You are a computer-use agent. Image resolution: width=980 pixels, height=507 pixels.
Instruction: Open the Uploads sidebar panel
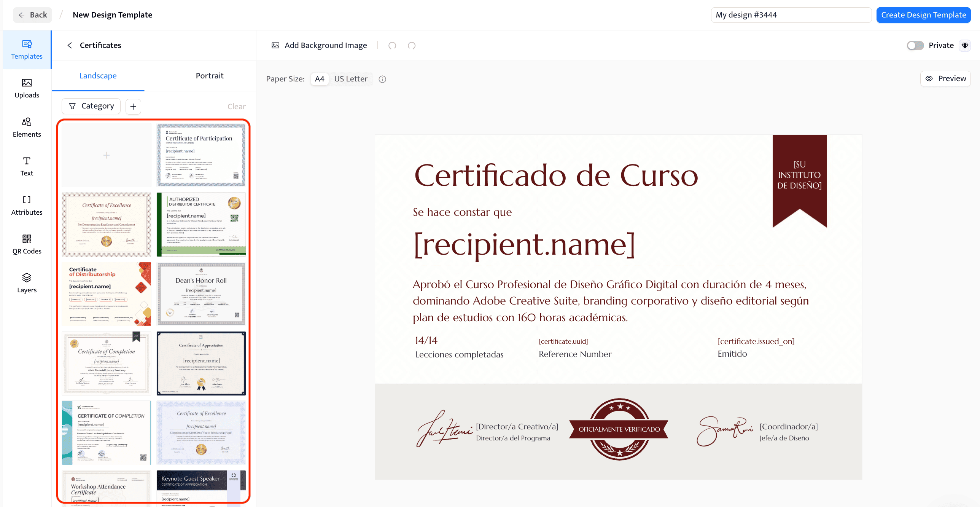(x=27, y=89)
